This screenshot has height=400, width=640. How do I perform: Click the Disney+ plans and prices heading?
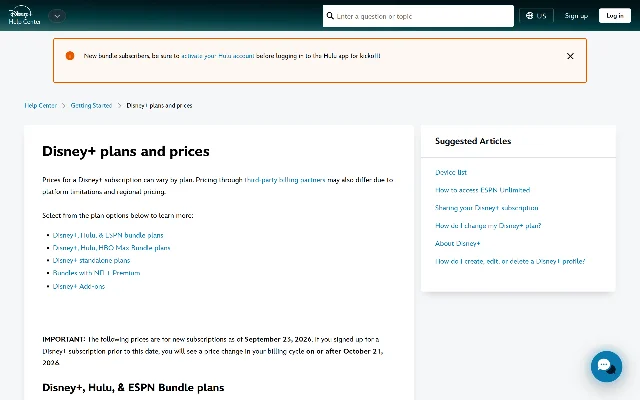126,151
